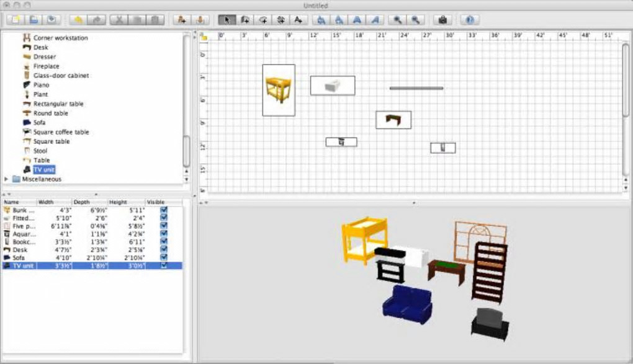Select Corner workstation in the catalog
The image size is (633, 364).
[61, 38]
